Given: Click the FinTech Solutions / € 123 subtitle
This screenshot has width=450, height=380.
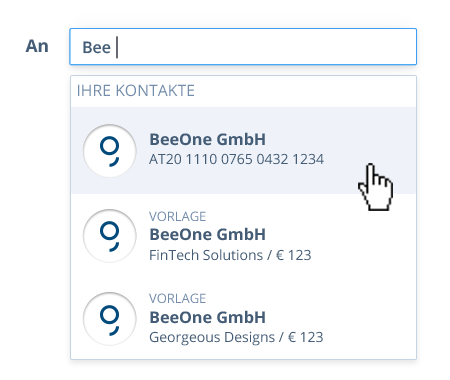Looking at the screenshot, I should (x=230, y=255).
